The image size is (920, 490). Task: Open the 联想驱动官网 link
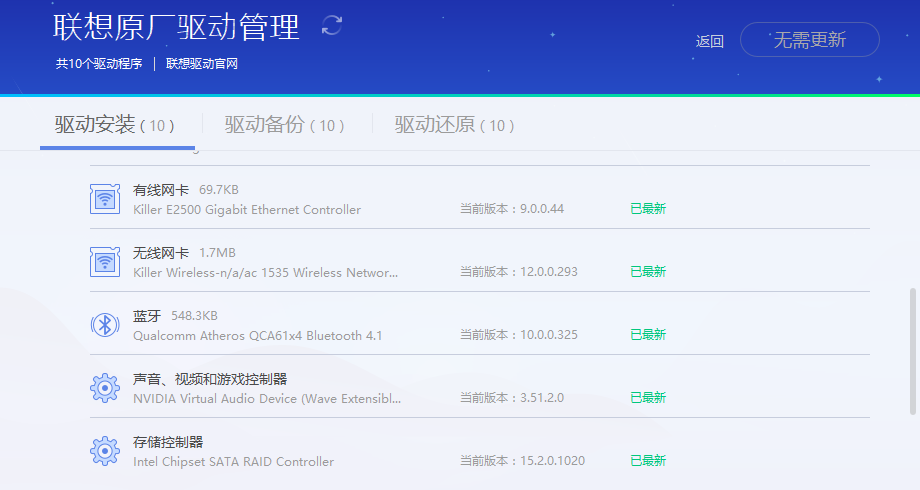point(202,63)
